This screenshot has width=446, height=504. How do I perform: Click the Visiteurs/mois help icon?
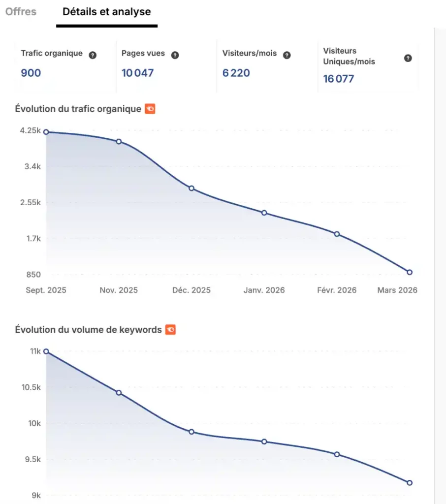[287, 55]
